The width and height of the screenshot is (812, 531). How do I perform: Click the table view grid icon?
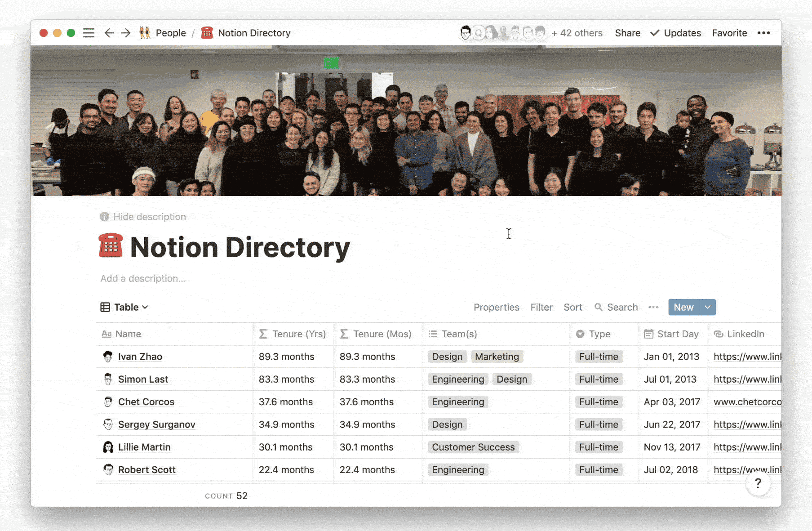(105, 307)
